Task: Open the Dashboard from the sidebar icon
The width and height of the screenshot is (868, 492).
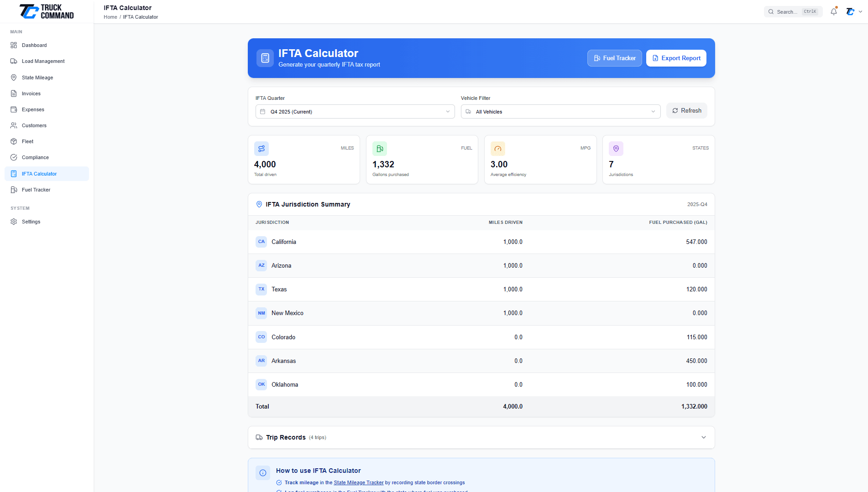Action: coord(14,45)
